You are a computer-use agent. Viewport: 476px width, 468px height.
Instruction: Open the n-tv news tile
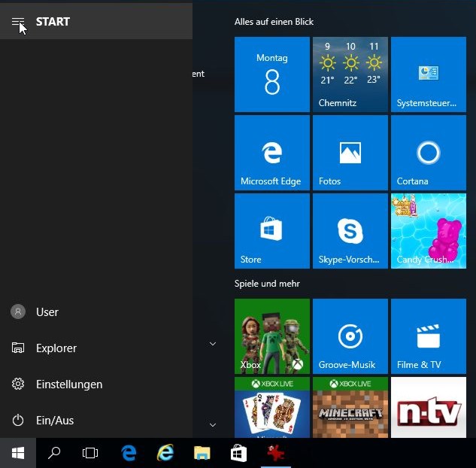pos(429,407)
